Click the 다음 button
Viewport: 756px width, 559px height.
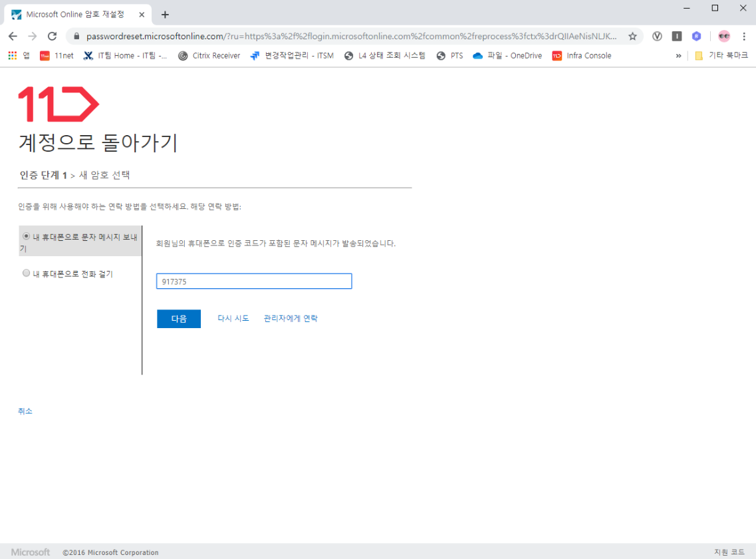click(x=179, y=319)
